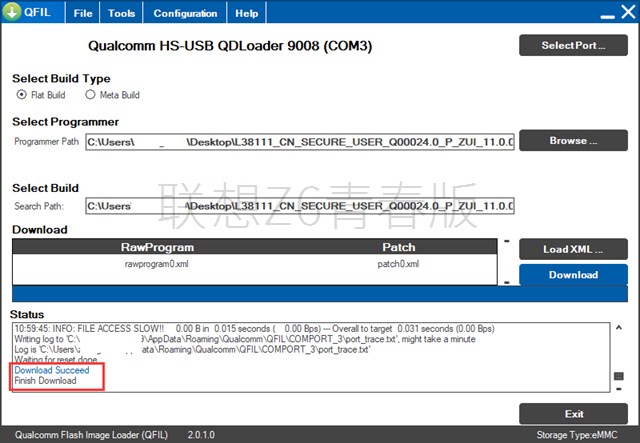Select the Flat Build radio option
This screenshot has width=640, height=443.
(x=41, y=95)
